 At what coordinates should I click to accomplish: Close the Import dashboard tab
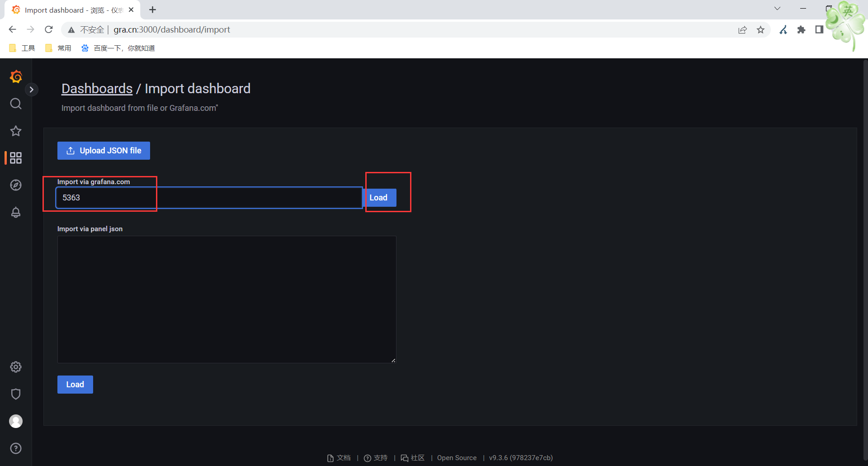tap(131, 10)
